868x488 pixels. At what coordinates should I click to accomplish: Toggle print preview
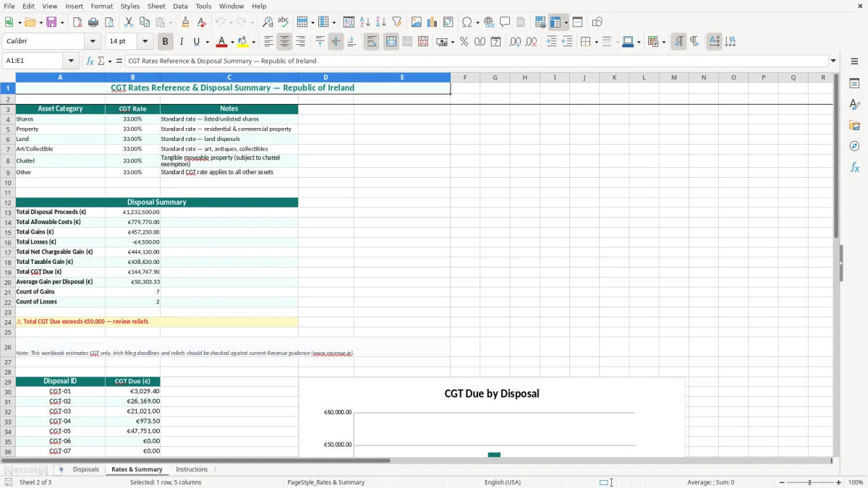coord(109,22)
